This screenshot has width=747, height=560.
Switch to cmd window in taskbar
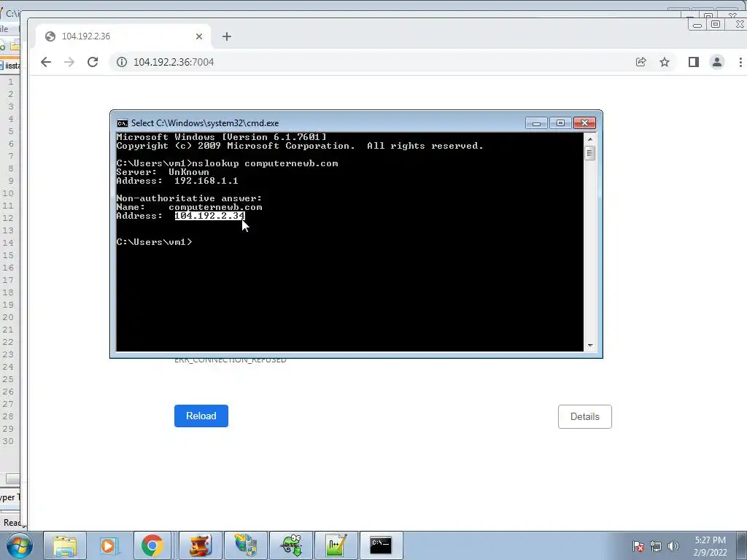(381, 545)
